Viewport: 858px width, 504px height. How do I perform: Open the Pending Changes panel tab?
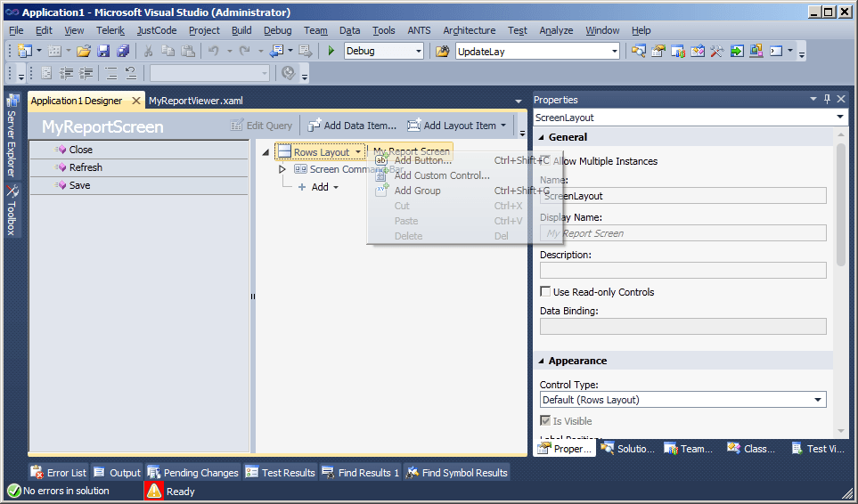coord(193,472)
